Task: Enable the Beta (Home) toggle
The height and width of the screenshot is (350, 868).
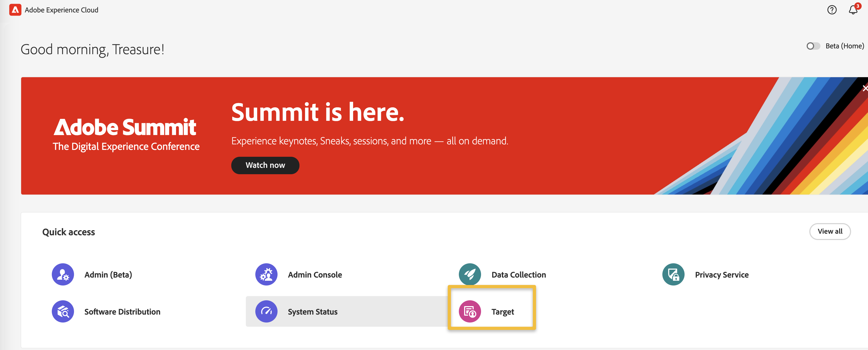Action: click(813, 46)
